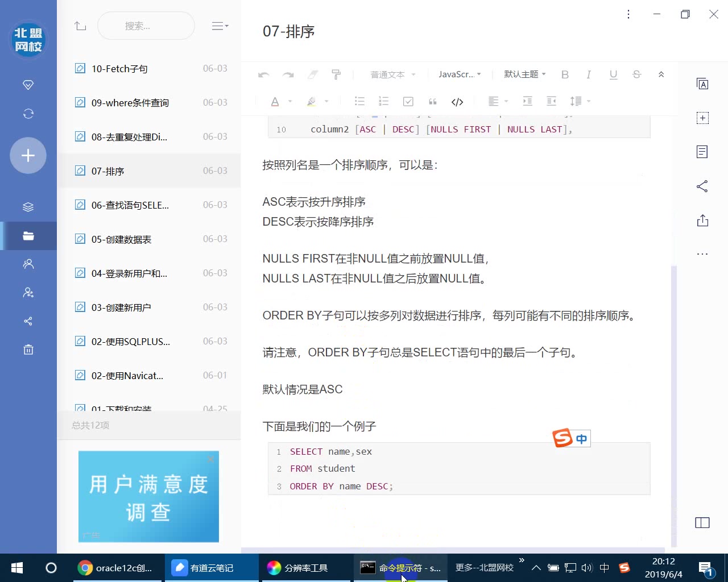The image size is (728, 582).
Task: Select the code block formatting icon
Action: [x=457, y=101]
